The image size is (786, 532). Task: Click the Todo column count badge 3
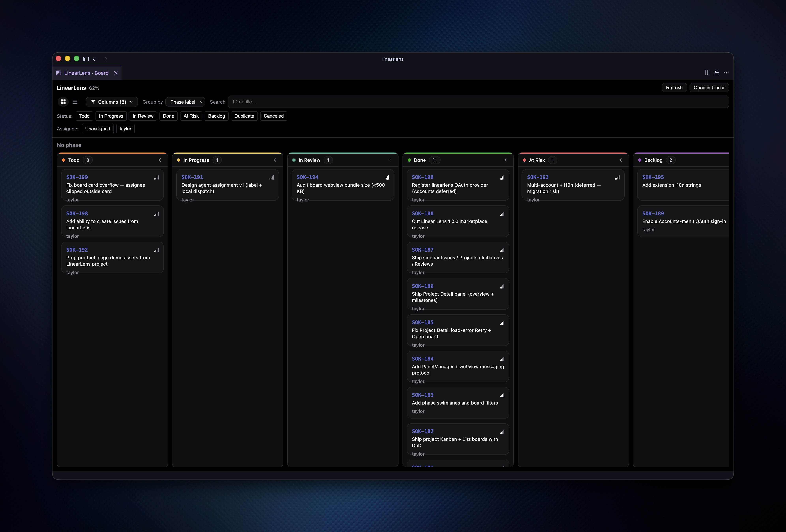(x=88, y=160)
